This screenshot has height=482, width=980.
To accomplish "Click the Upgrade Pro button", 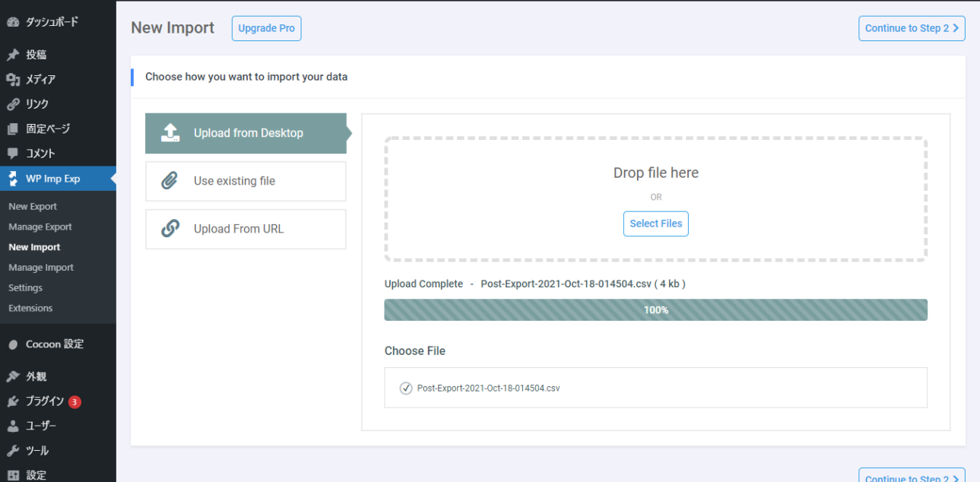I will point(266,27).
